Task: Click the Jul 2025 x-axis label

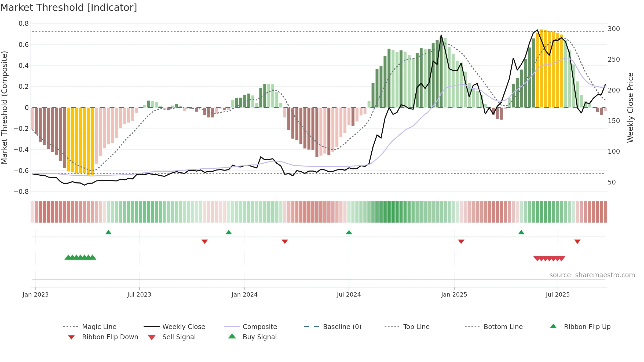Action: click(x=558, y=294)
